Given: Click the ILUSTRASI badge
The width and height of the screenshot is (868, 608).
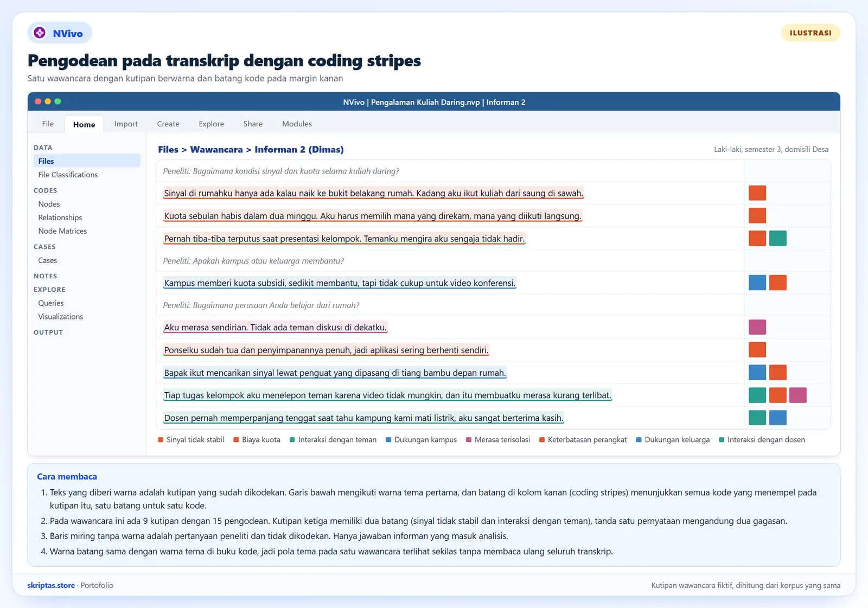Looking at the screenshot, I should [x=810, y=33].
